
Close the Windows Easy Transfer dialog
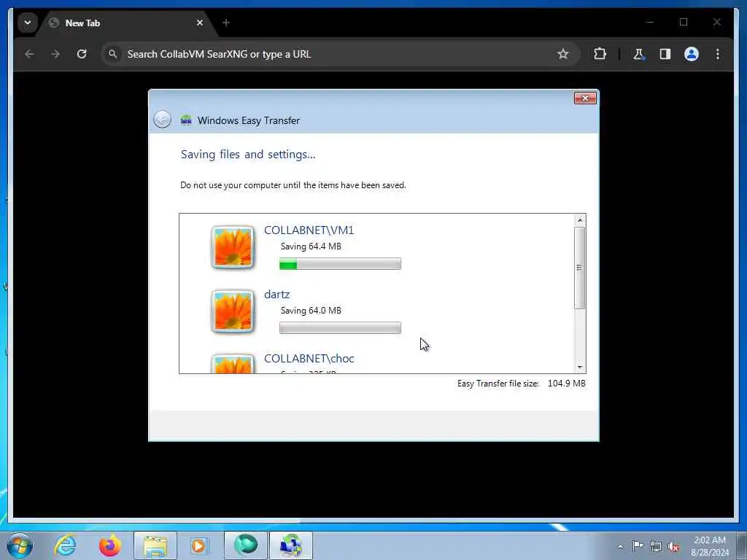point(585,98)
